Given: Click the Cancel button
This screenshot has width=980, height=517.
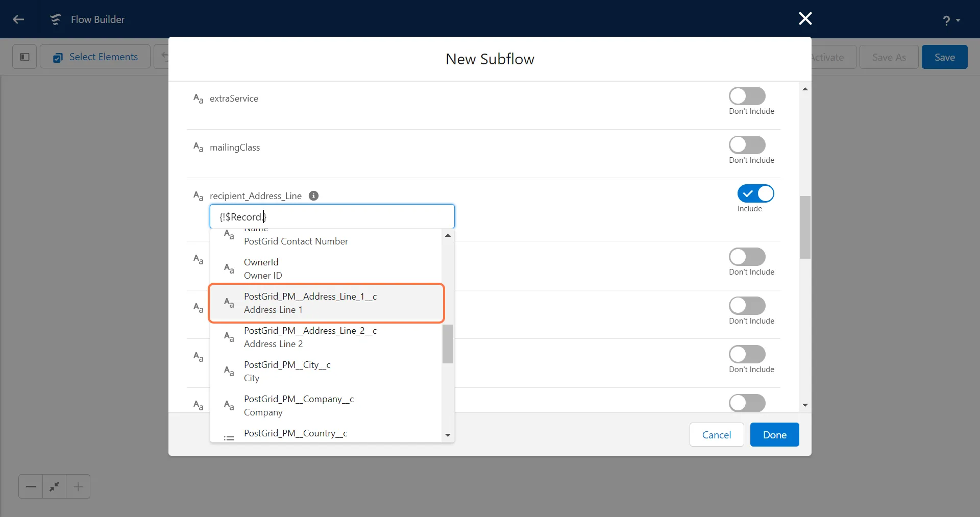Looking at the screenshot, I should point(716,435).
